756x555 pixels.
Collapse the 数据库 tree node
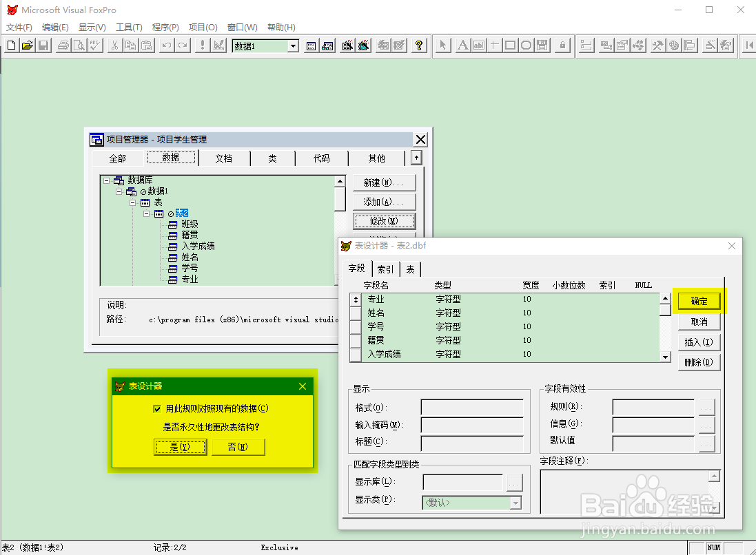[107, 180]
